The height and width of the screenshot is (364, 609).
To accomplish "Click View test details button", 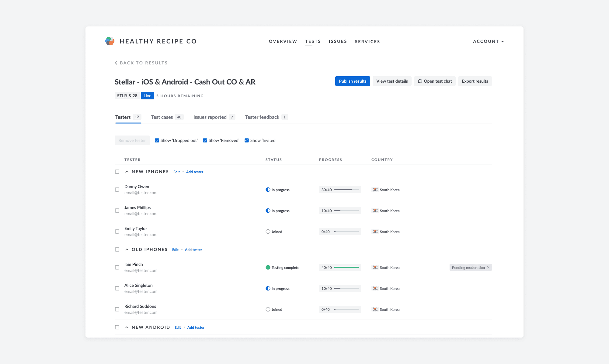I will [392, 81].
